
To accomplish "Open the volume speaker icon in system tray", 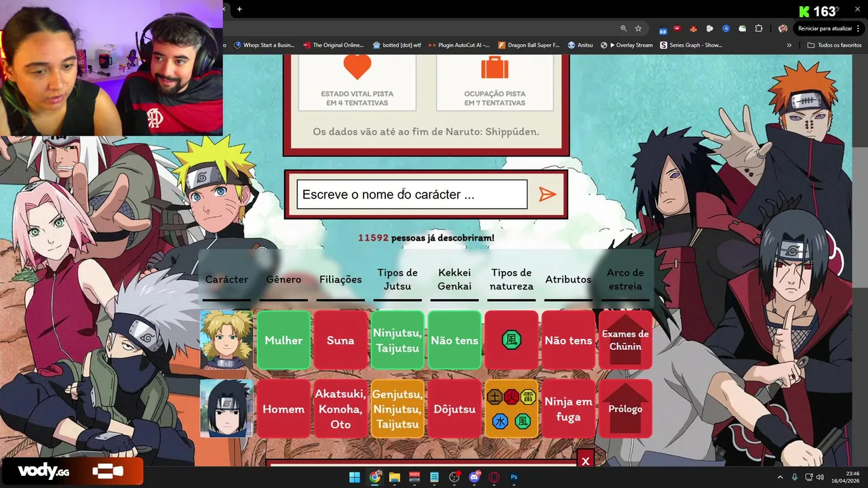I will pyautogui.click(x=821, y=477).
